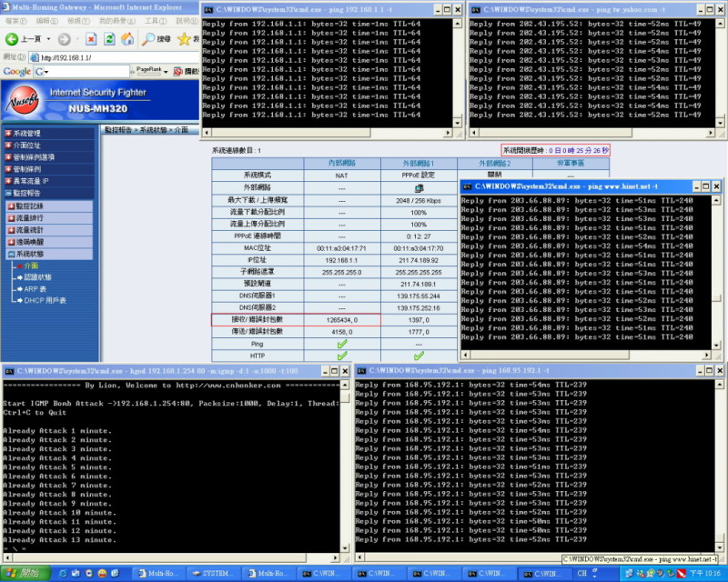Image resolution: width=728 pixels, height=582 pixels.
Task: Expand the 流量統計 submenu
Action: click(x=11, y=230)
